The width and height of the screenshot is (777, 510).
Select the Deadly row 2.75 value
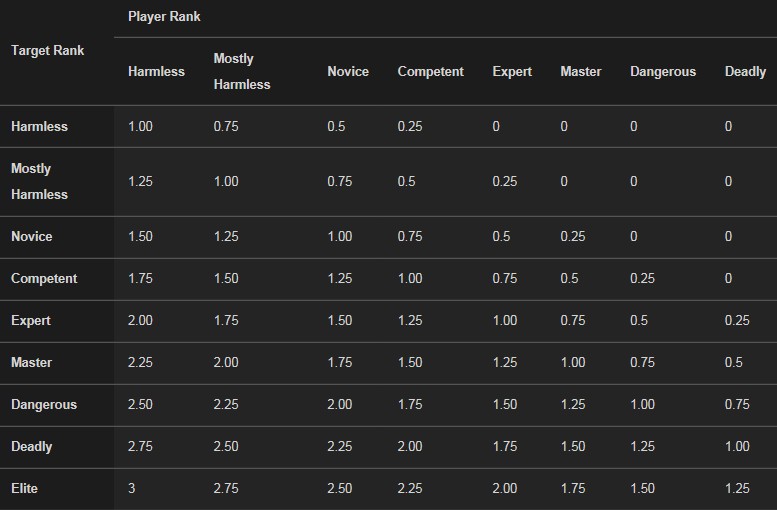tap(140, 447)
